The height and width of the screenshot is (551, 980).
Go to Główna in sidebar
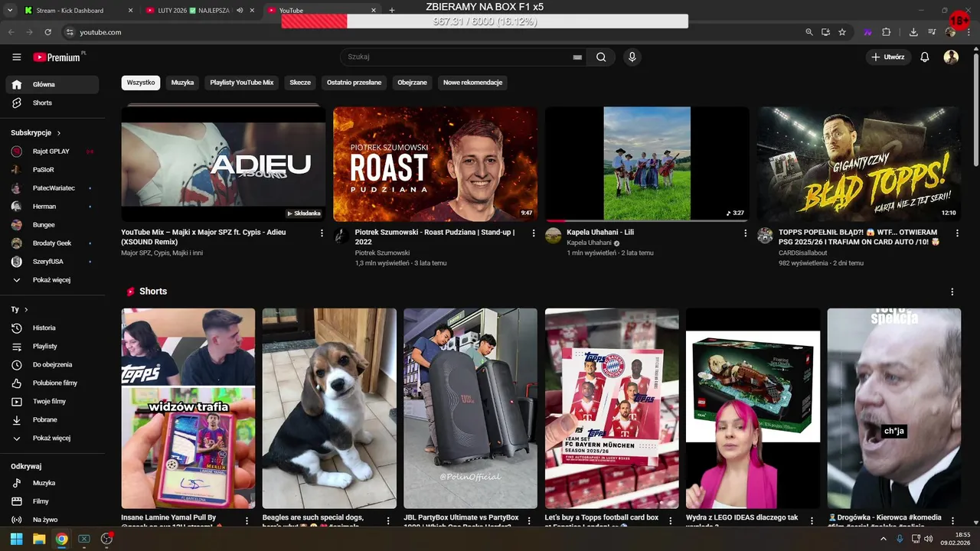(x=52, y=85)
